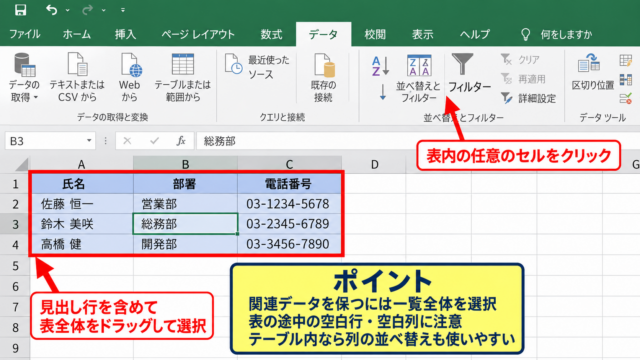The image size is (640, 360).
Task: Click the 部署 header cell
Action: pos(185,184)
